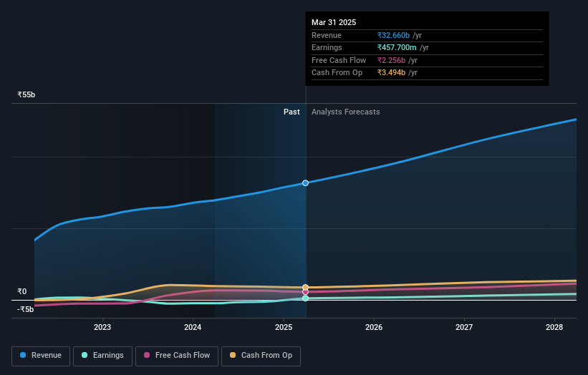Click the 'Free Cash Flow' tooltip row label
588x375 pixels.
pos(339,60)
